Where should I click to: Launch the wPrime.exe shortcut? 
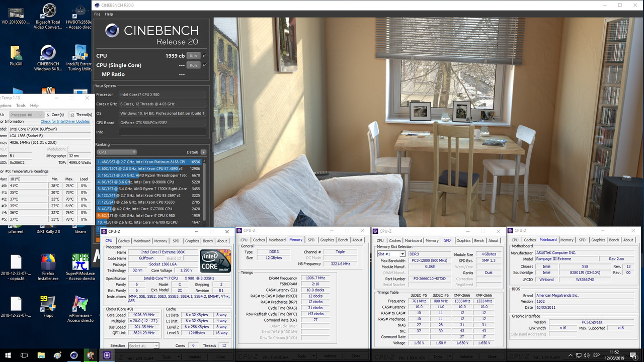pos(80,309)
